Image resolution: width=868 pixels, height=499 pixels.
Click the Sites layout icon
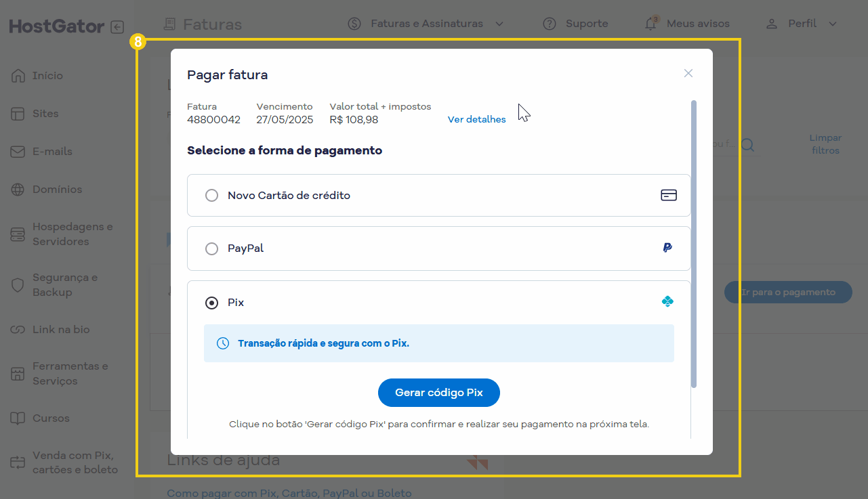(18, 114)
